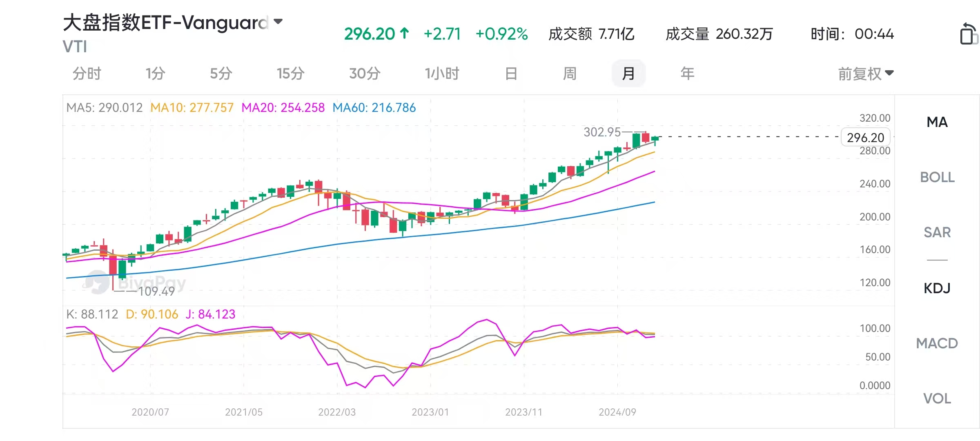Viewport: 980px width, 441px height.
Task: Select the 1分 chart interval
Action: pyautogui.click(x=155, y=74)
